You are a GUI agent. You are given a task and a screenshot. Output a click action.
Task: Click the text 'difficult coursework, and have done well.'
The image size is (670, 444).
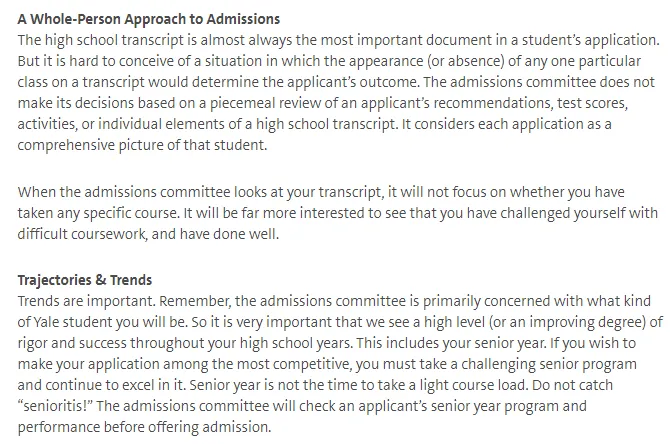tap(148, 234)
